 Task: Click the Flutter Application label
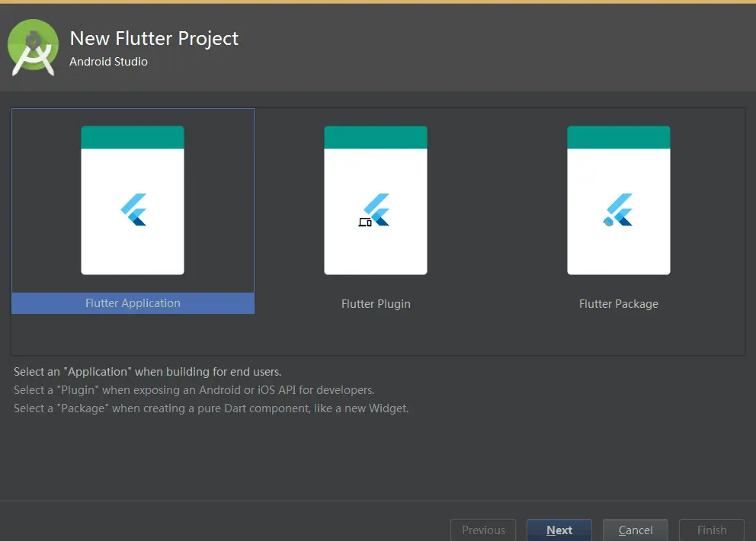(x=133, y=303)
